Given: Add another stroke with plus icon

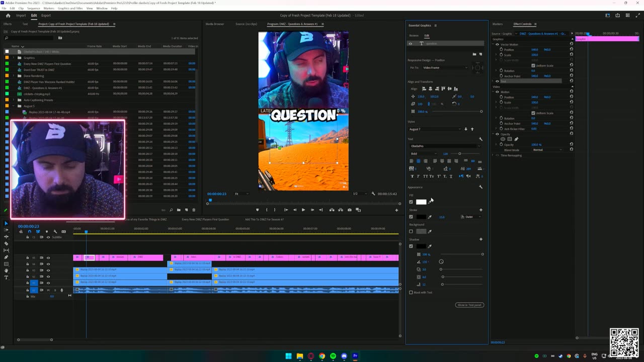Looking at the screenshot, I should pyautogui.click(x=480, y=210).
